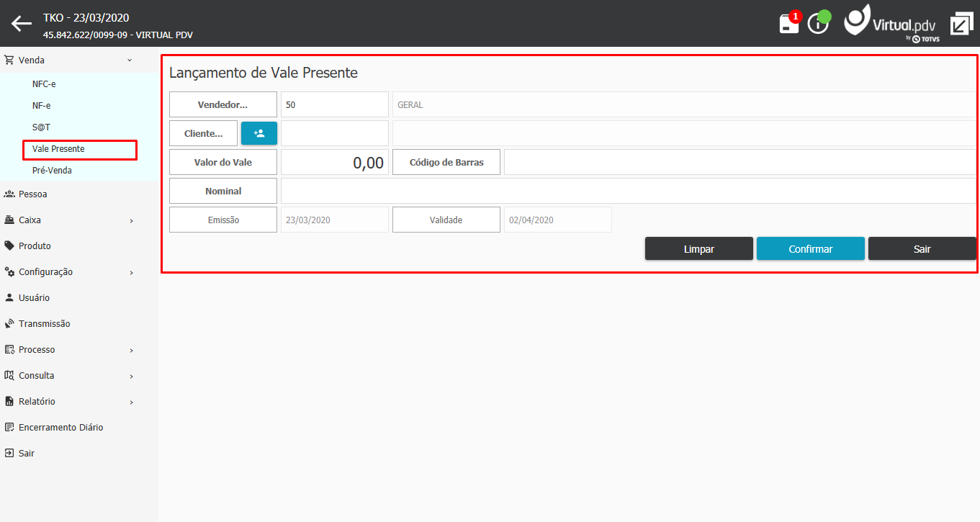Click the Produto tag icon

click(9, 246)
